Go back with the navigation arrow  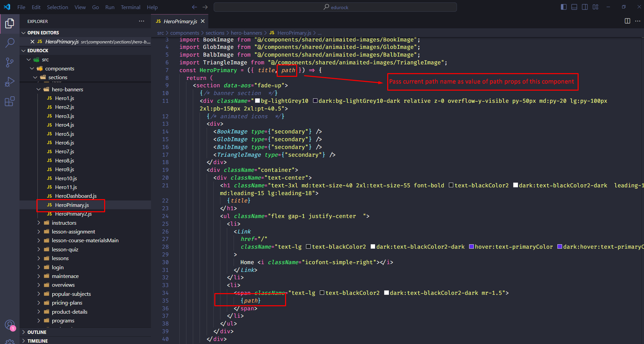194,7
